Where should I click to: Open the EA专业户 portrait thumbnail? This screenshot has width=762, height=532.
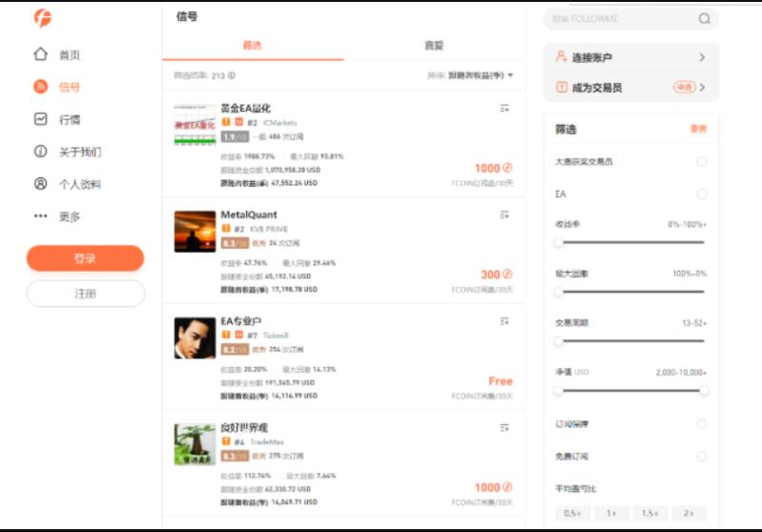tap(195, 338)
